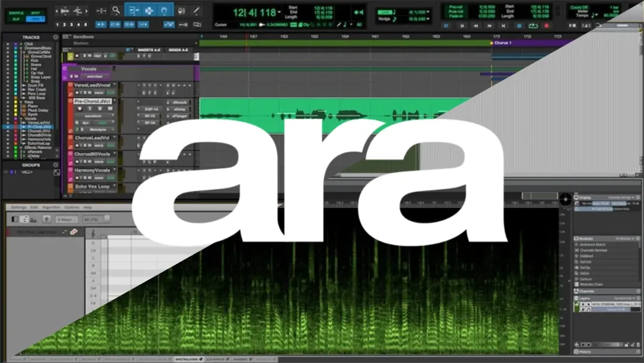Image resolution: width=644 pixels, height=363 pixels.
Task: Click the green Loop Play button
Action: tap(532, 26)
